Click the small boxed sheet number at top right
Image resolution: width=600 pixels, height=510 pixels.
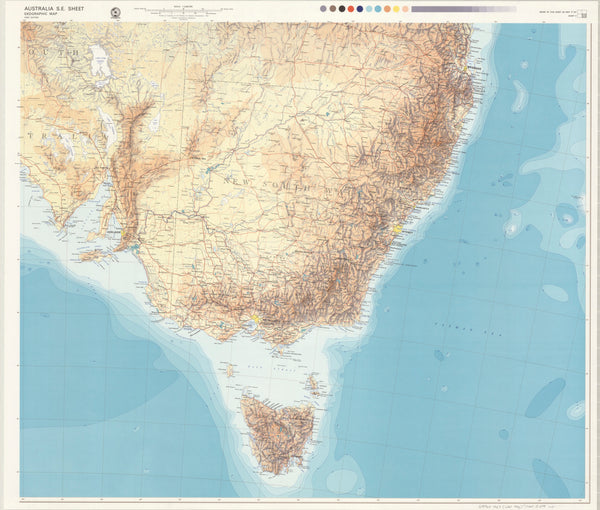(x=583, y=14)
